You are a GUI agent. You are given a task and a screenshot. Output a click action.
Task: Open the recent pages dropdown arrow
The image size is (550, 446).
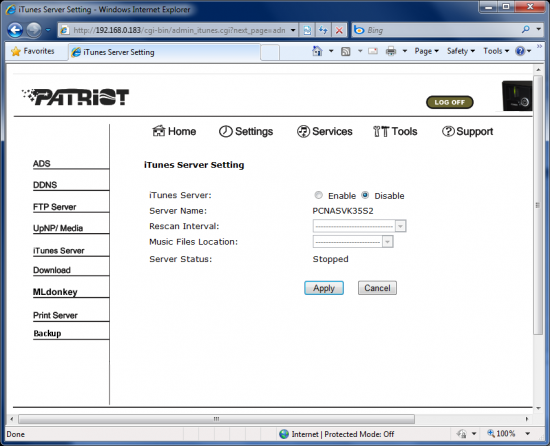tap(48, 30)
